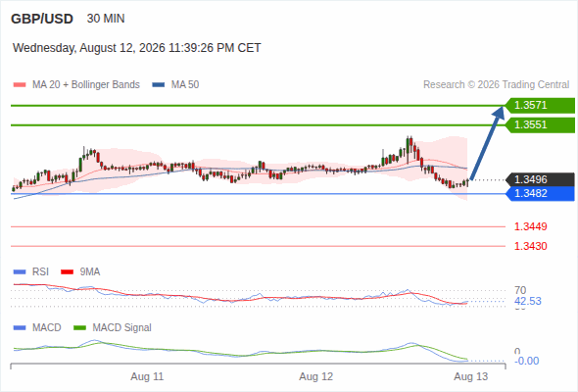Screen dimensions: 578x392
Task: Click the 9MA legend label
Action: 90,272
